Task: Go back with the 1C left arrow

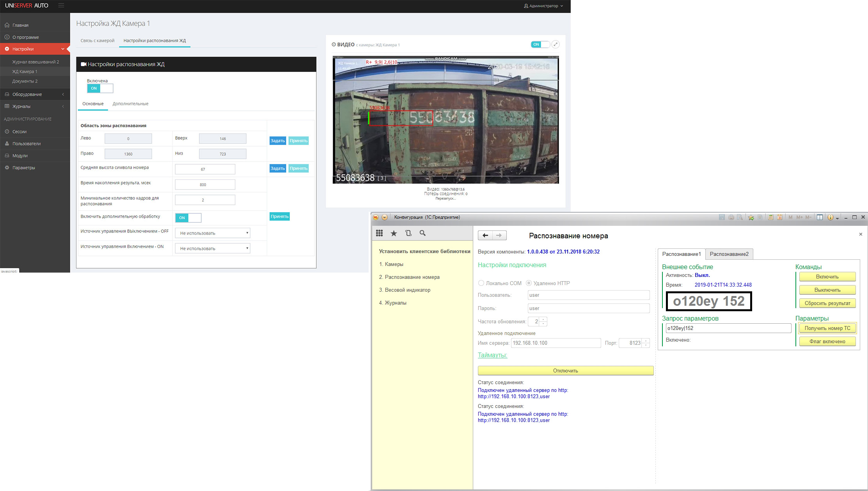Action: (485, 235)
